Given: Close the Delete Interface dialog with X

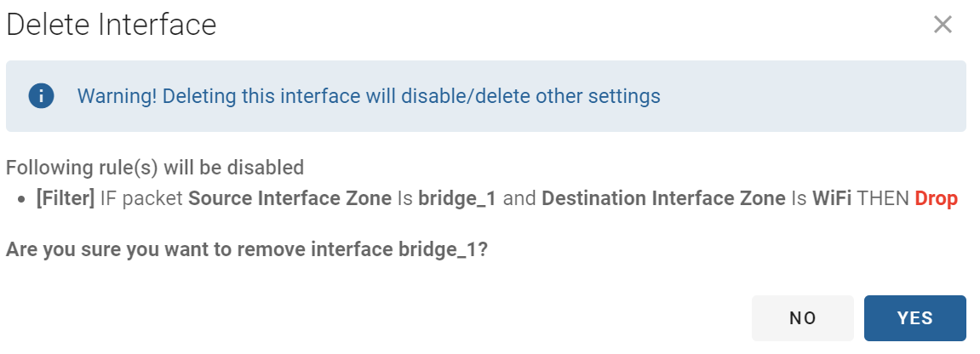Looking at the screenshot, I should [x=942, y=25].
